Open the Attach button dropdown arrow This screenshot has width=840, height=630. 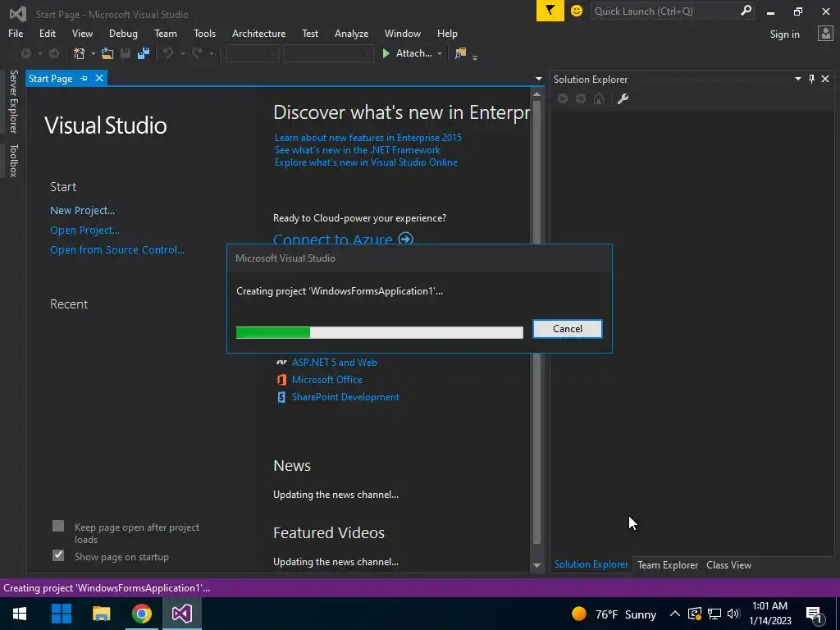440,53
